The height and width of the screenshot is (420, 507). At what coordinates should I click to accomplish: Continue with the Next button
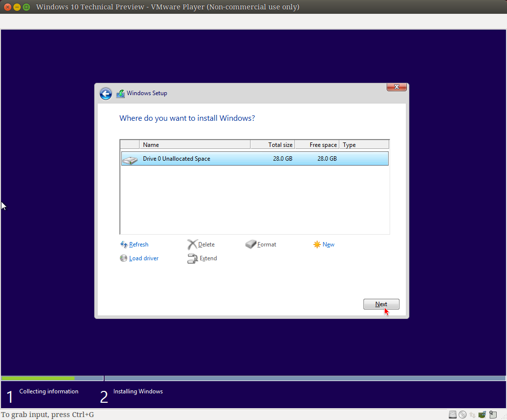click(381, 304)
